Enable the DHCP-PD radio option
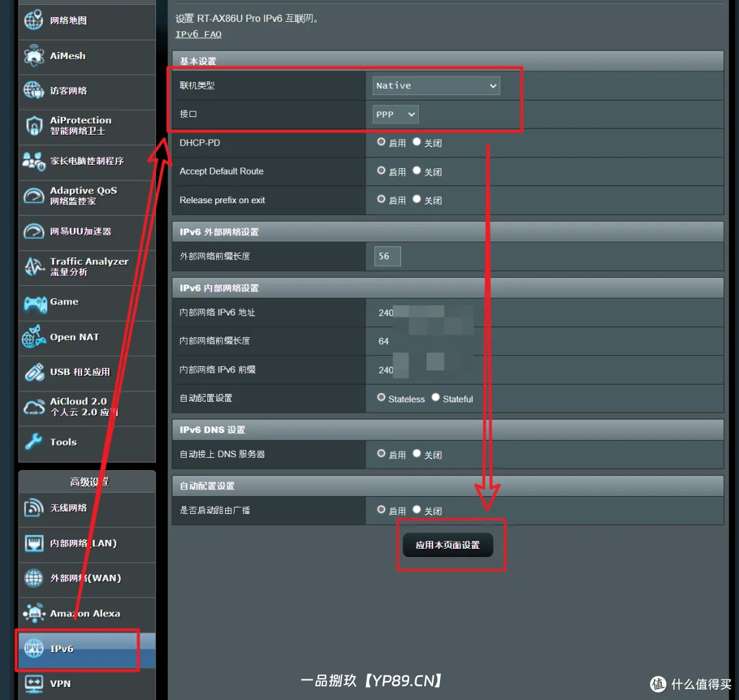Screen dimensions: 739x700 click(x=381, y=142)
